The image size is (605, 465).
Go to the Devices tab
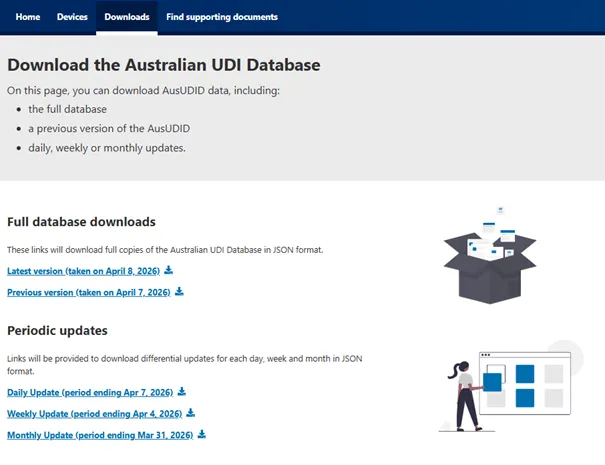[72, 17]
